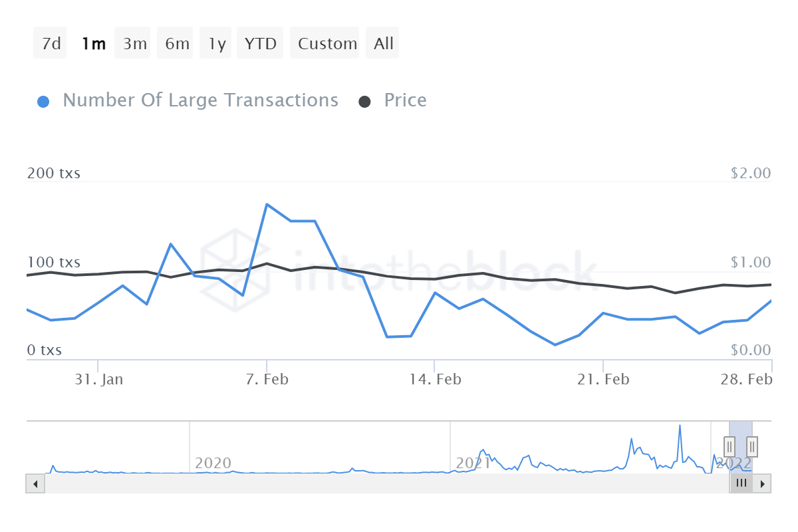
Task: Select the YTD range option
Action: click(x=259, y=43)
